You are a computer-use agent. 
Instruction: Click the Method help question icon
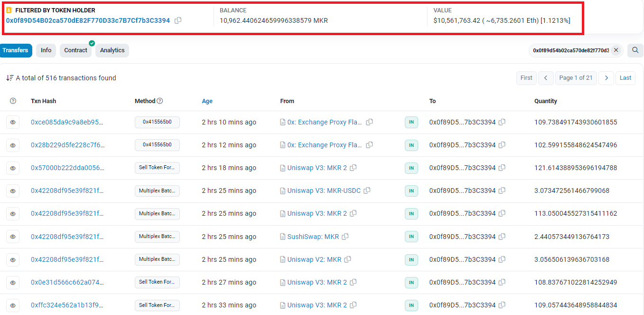pyautogui.click(x=160, y=101)
